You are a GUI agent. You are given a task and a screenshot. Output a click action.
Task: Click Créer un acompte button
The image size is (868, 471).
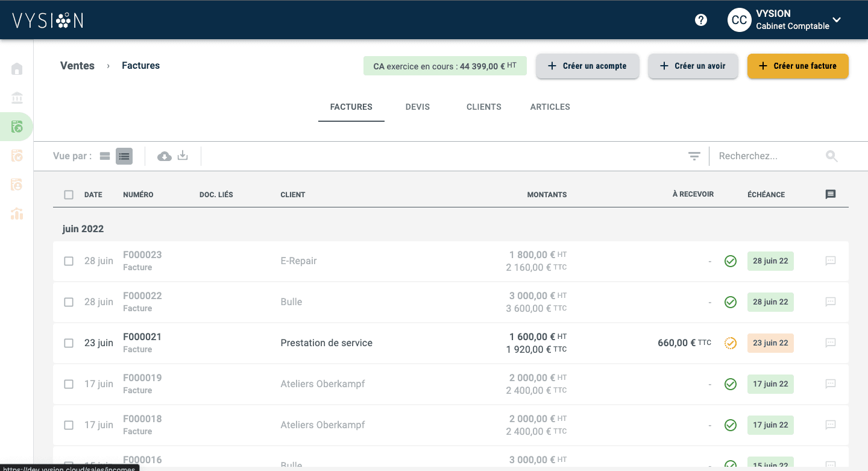[x=588, y=66]
